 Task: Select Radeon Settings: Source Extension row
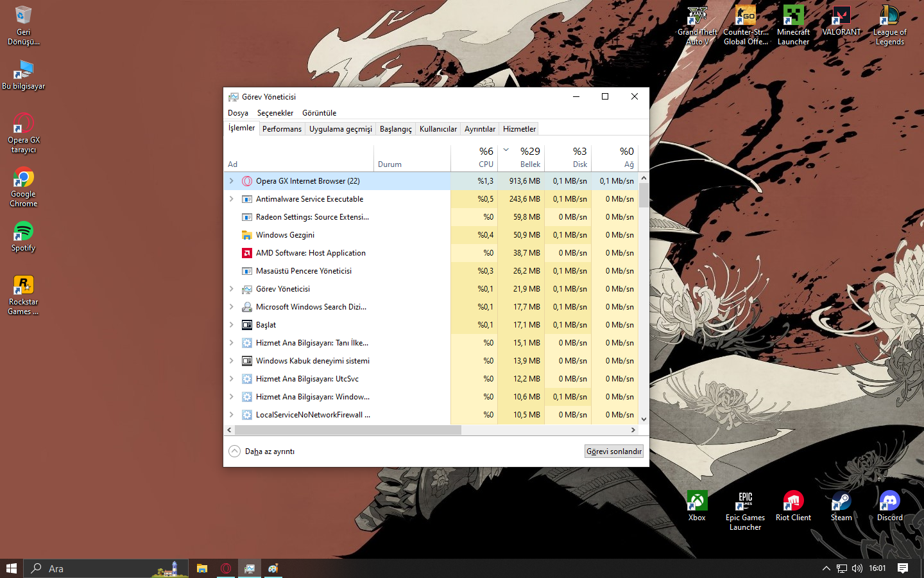point(431,217)
